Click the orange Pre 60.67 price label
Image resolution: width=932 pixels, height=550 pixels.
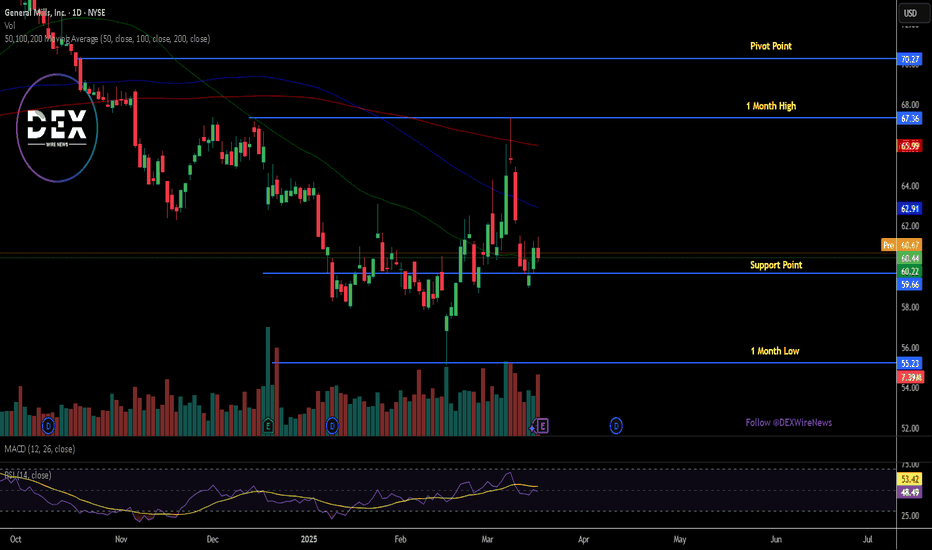click(902, 245)
